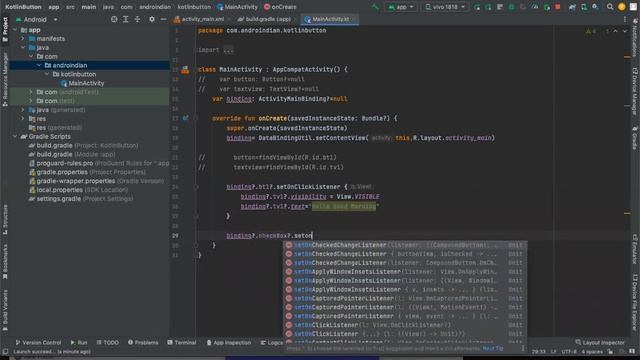The height and width of the screenshot is (360, 640).
Task: Expand the manifests folder
Action: (x=23, y=39)
